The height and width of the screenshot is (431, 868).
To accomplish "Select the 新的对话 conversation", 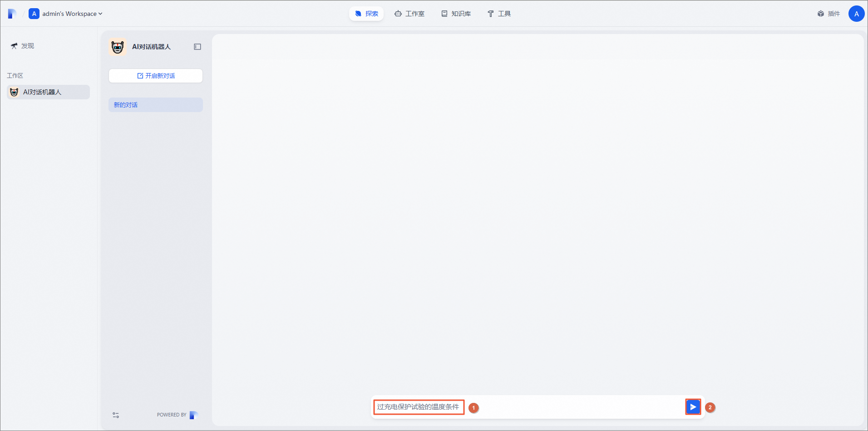I will point(156,105).
